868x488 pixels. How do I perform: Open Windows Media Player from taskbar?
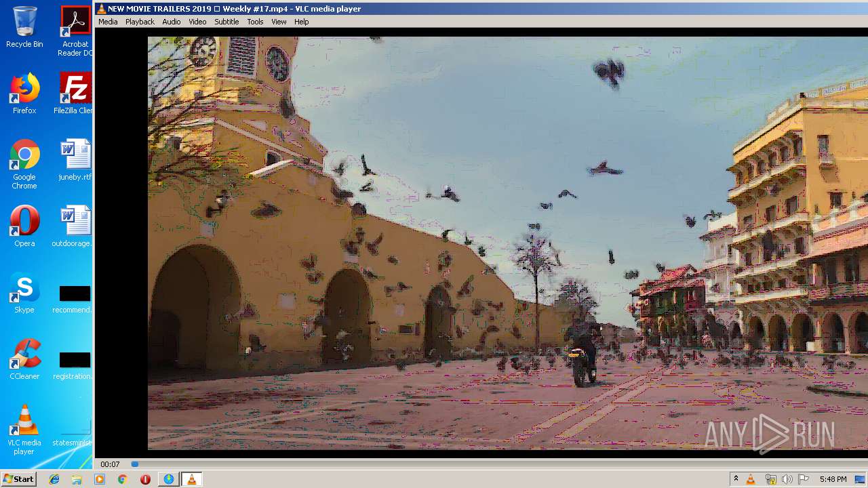click(x=100, y=479)
